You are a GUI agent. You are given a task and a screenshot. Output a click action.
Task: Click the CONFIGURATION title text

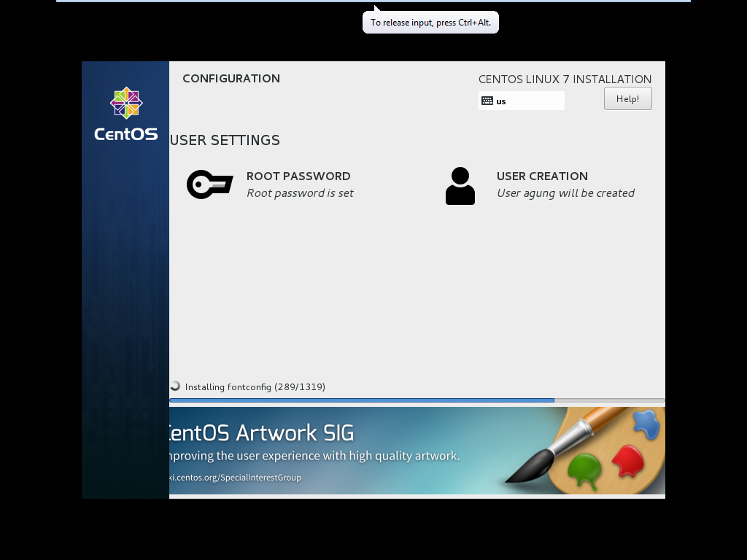[x=231, y=79]
